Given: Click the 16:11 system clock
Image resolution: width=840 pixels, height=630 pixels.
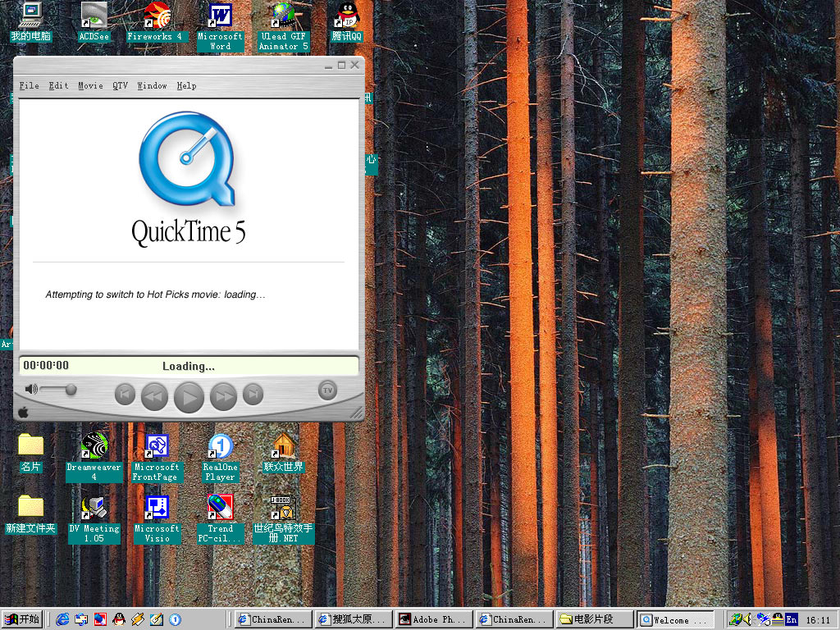Looking at the screenshot, I should [x=818, y=620].
